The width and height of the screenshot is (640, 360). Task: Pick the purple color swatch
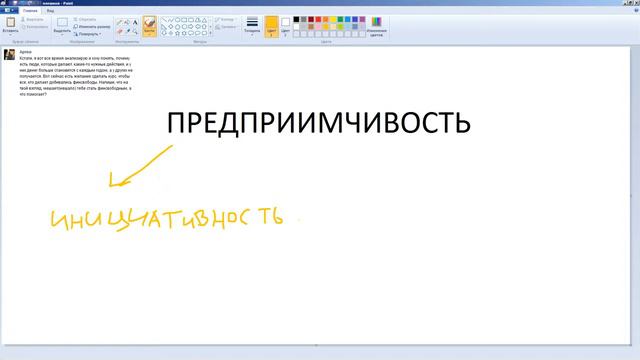(362, 20)
